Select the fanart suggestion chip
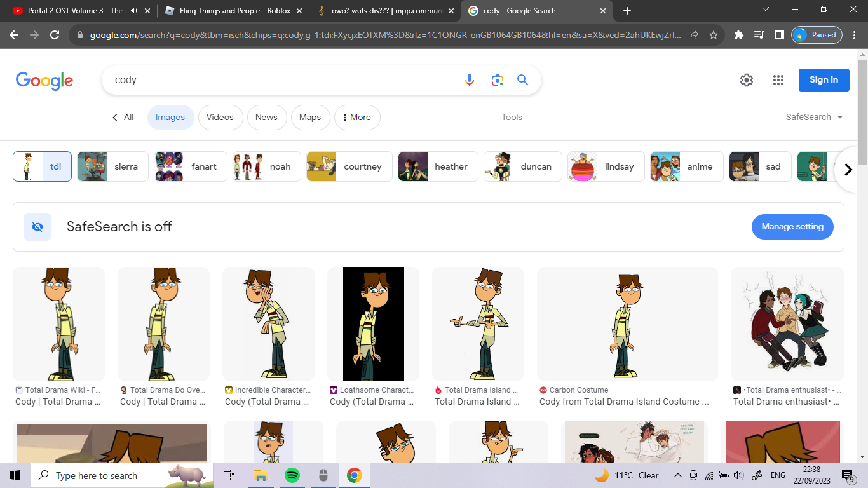This screenshot has height=488, width=868. coord(191,166)
